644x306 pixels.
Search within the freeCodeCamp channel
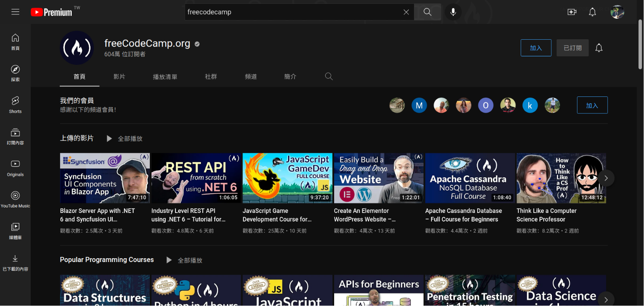329,76
